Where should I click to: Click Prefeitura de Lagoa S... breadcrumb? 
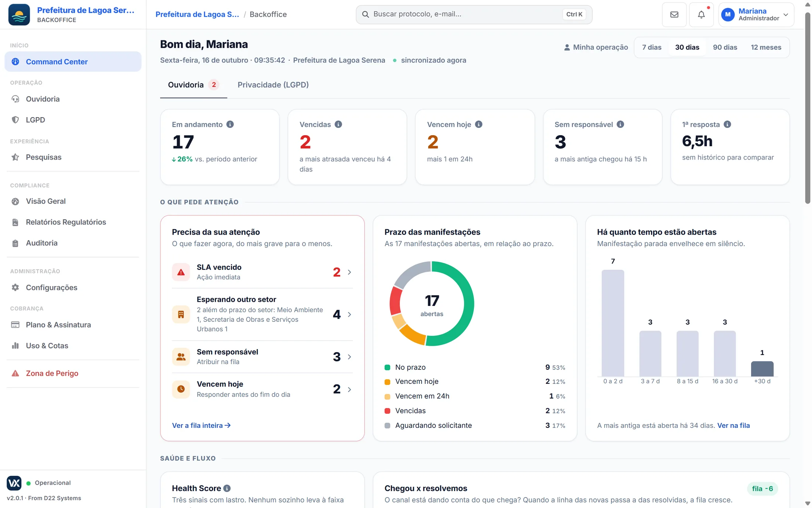[x=197, y=14]
